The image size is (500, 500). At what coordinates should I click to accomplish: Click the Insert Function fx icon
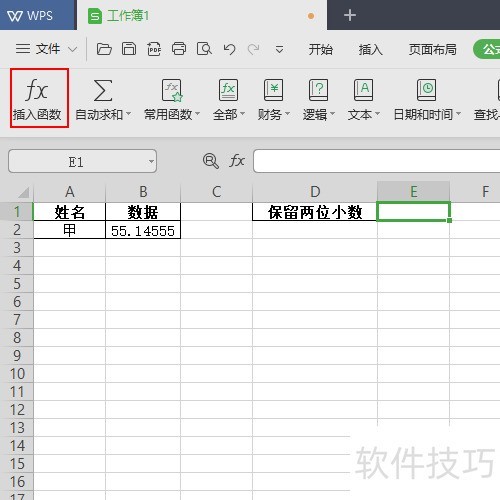pos(36,90)
